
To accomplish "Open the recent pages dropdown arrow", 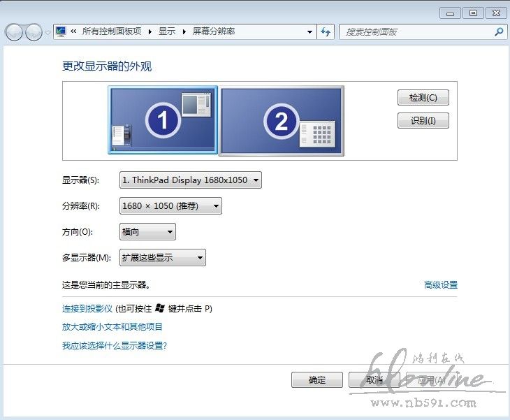I will 48,32.
